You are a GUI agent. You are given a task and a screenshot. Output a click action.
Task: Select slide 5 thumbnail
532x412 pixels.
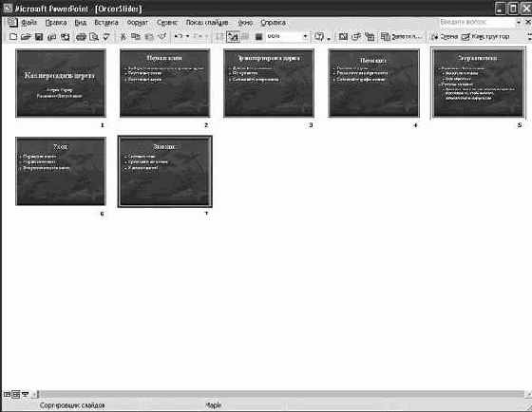pyautogui.click(x=478, y=84)
